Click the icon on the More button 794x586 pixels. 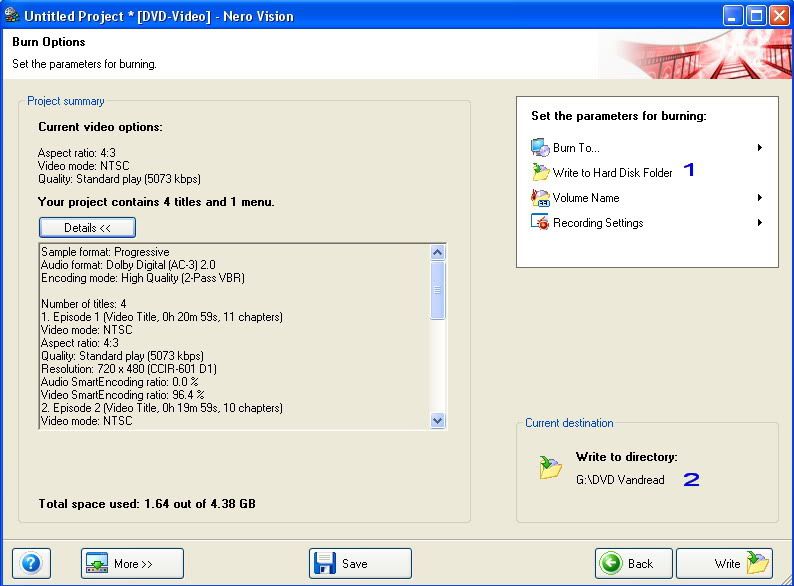coord(97,563)
